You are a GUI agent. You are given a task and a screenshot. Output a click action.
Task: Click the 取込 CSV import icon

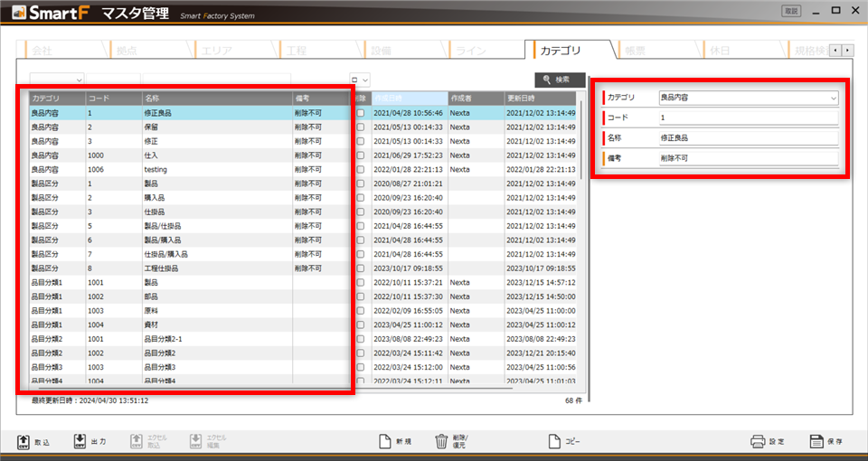click(x=24, y=441)
